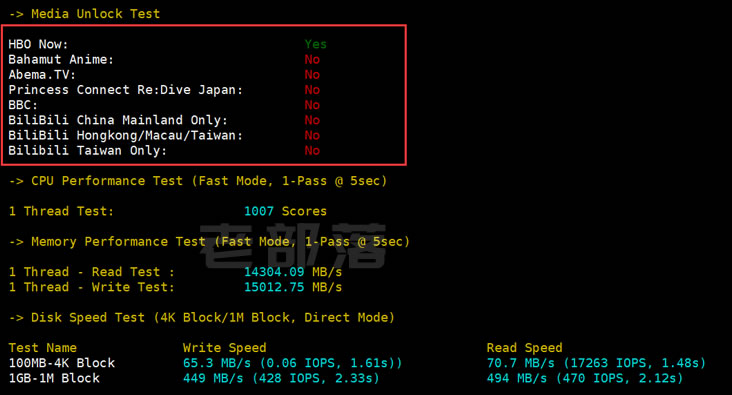Viewport: 732px width, 395px height.
Task: Click the '494 MB/s (470 IOPS' read value
Action: pyautogui.click(x=559, y=378)
